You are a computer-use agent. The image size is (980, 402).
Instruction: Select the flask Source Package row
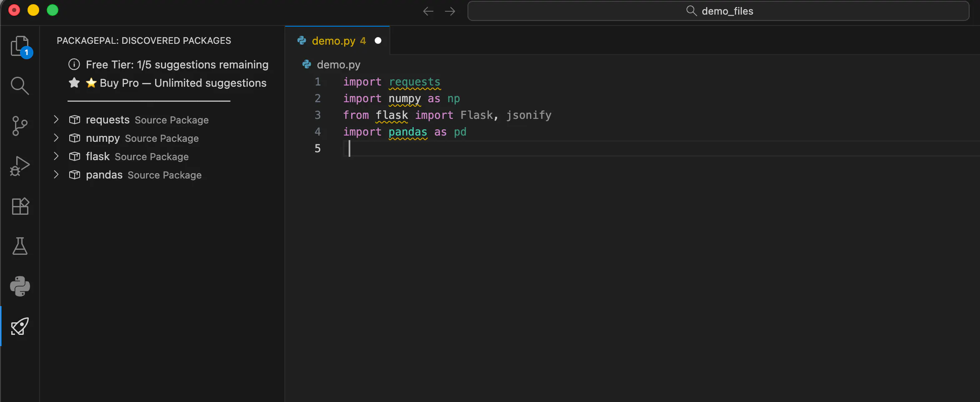point(163,156)
